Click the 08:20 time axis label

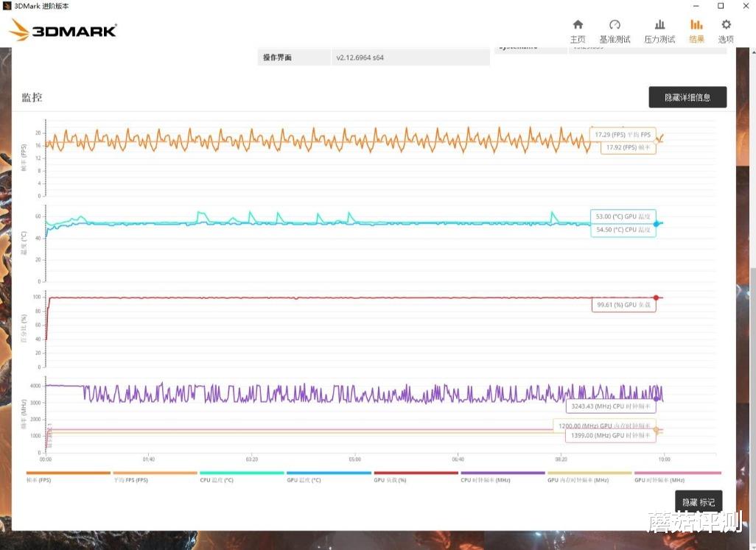tap(561, 459)
